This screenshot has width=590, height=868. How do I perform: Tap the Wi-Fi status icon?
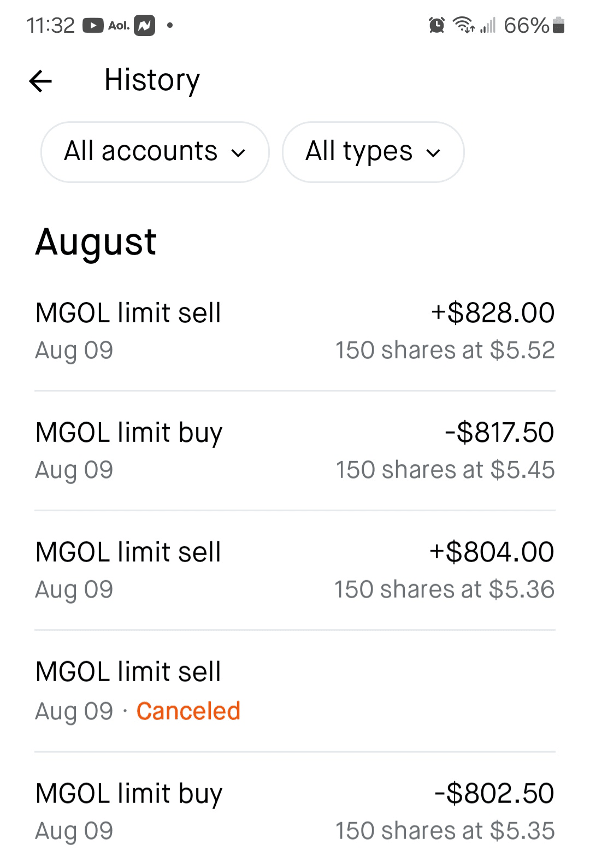point(464,25)
